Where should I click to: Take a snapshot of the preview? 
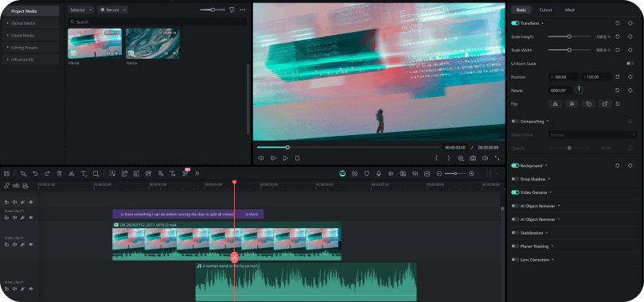[473, 158]
